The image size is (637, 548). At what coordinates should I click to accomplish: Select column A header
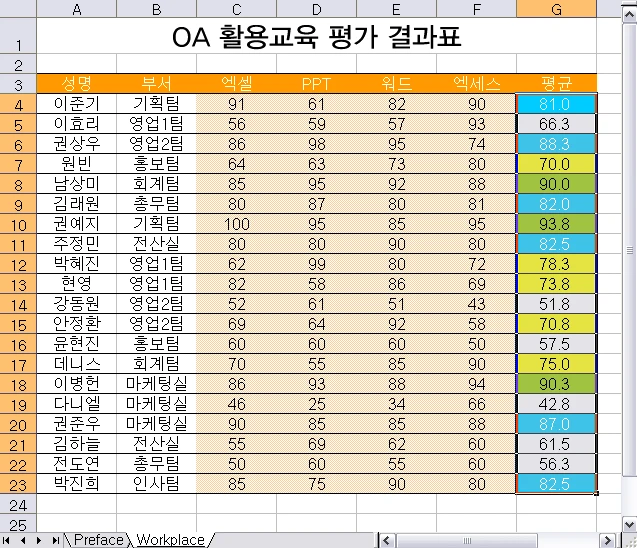tap(76, 9)
